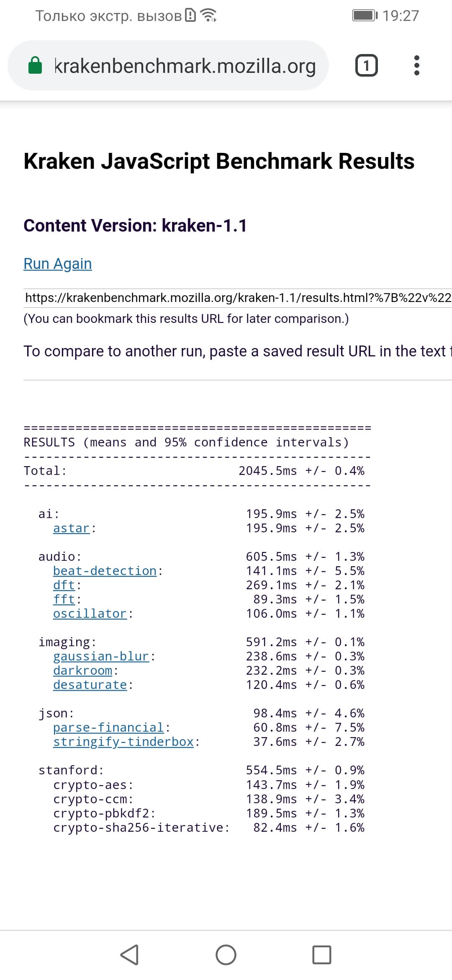Open the Chrome three-dot menu

pyautogui.click(x=416, y=66)
